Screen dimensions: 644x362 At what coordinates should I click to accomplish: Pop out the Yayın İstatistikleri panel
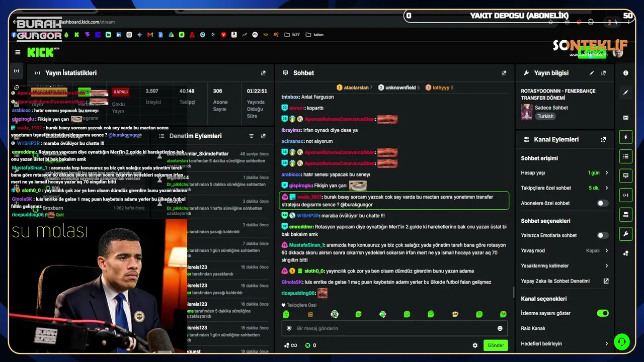coord(263,73)
